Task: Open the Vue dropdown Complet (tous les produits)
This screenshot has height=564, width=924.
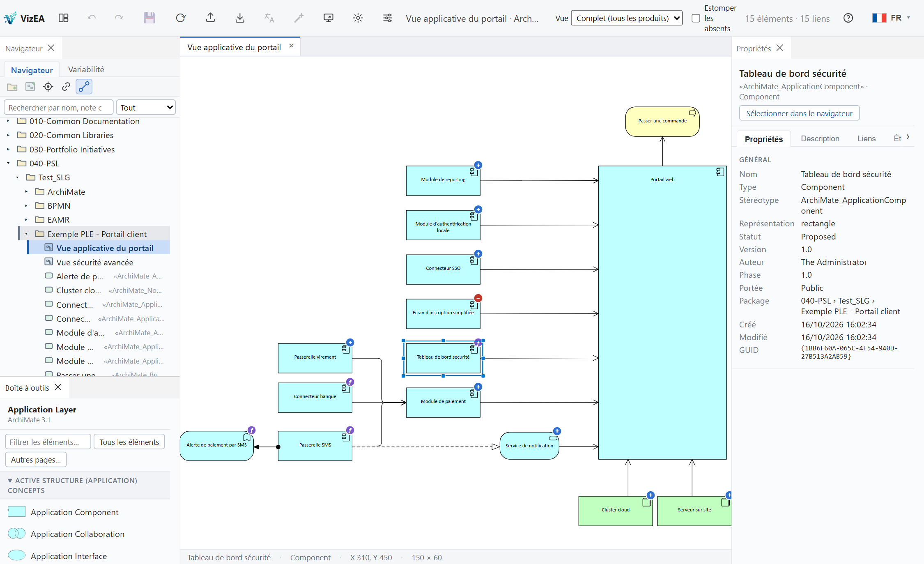Action: coord(627,18)
